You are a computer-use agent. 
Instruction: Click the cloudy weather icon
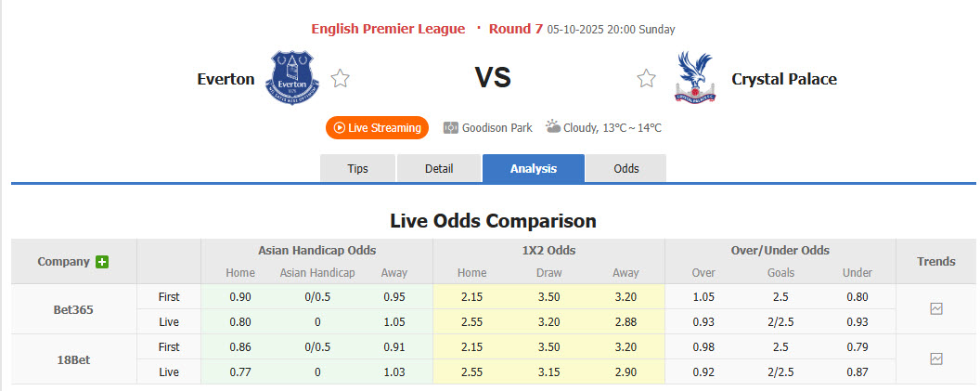[x=552, y=127]
